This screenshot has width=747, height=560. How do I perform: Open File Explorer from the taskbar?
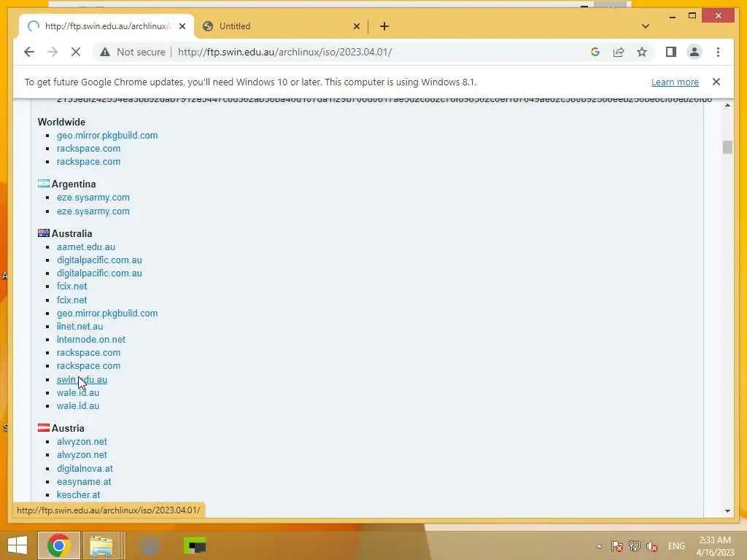click(x=101, y=545)
